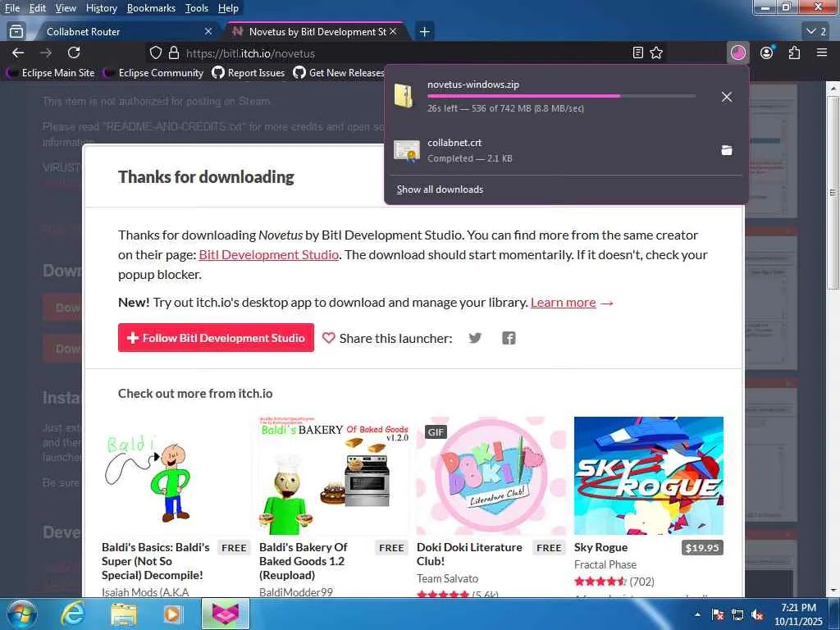Click the Team Salvato author name

(447, 578)
